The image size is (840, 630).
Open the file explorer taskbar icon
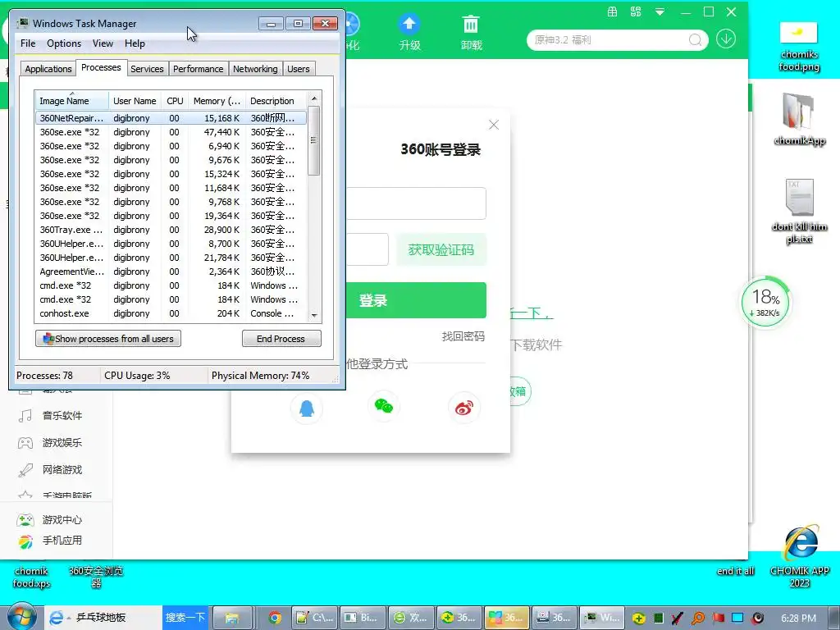pos(232,618)
